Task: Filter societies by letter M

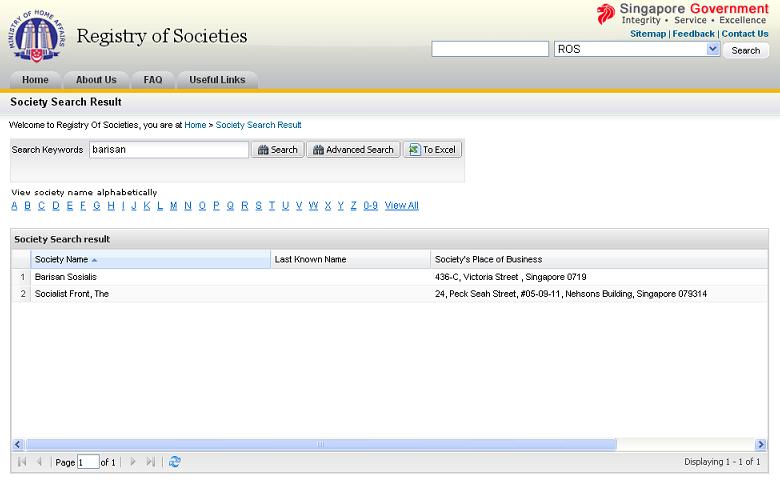Action: pyautogui.click(x=173, y=205)
